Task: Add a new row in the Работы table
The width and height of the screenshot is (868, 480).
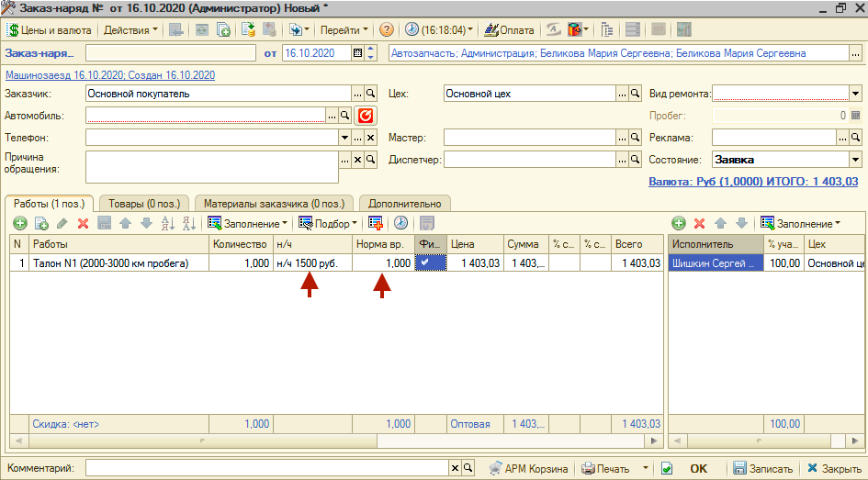Action: coord(20,223)
